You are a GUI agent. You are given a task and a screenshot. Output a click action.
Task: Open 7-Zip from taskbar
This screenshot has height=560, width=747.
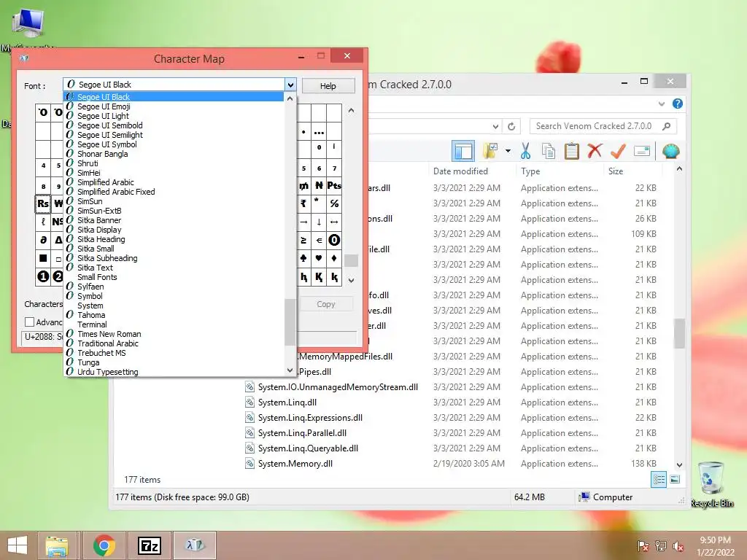pos(149,545)
